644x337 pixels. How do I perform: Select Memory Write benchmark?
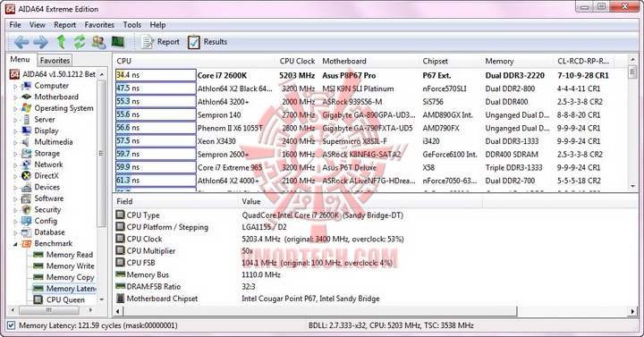[x=71, y=266]
